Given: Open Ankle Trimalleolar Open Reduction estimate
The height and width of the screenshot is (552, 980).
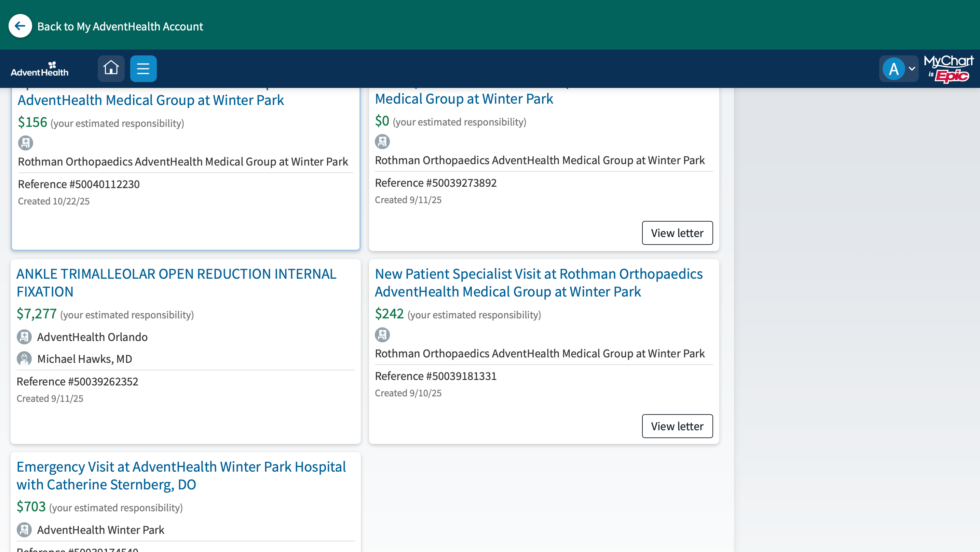Looking at the screenshot, I should pyautogui.click(x=176, y=282).
